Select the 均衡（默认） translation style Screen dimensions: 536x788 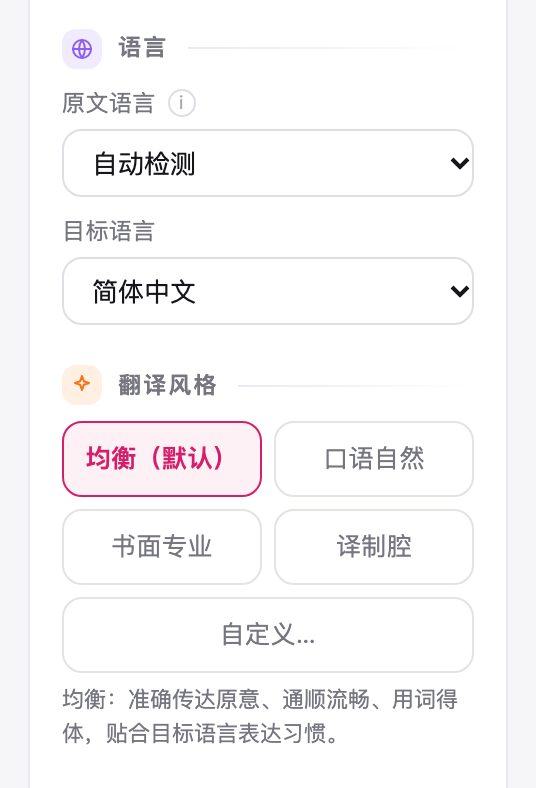click(162, 459)
